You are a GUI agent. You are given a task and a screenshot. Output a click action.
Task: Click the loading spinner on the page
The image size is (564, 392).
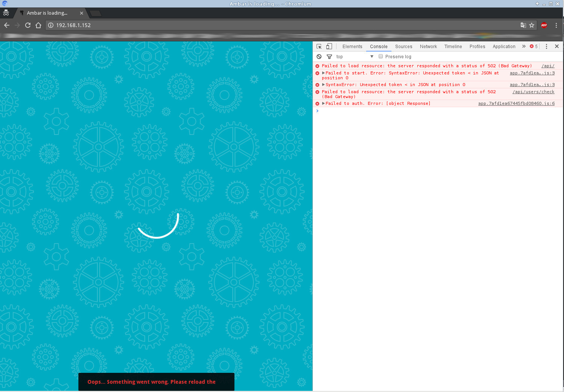point(158,226)
